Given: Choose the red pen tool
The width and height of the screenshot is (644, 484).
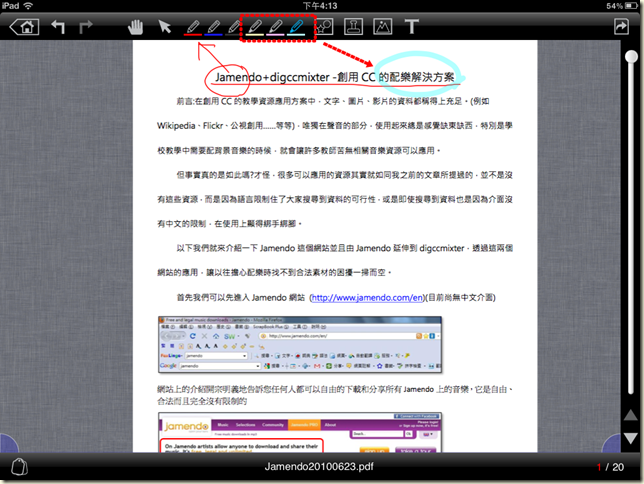Looking at the screenshot, I should (x=193, y=28).
